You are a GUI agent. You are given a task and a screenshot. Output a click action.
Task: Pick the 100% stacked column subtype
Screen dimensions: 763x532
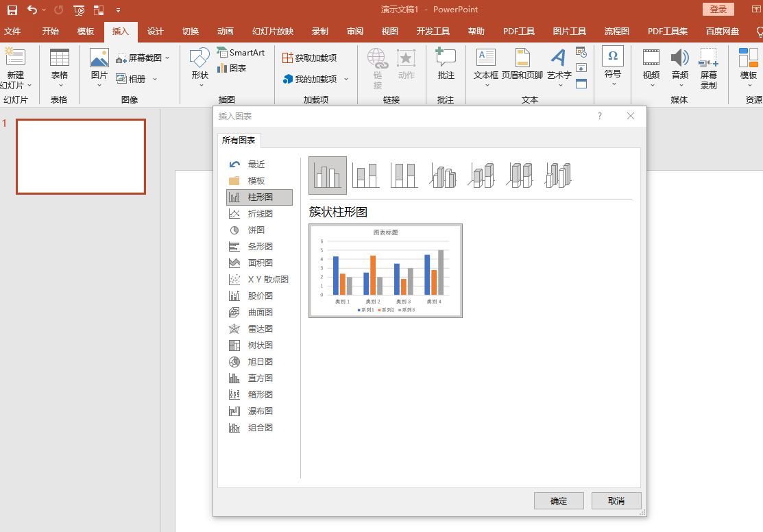tap(404, 176)
